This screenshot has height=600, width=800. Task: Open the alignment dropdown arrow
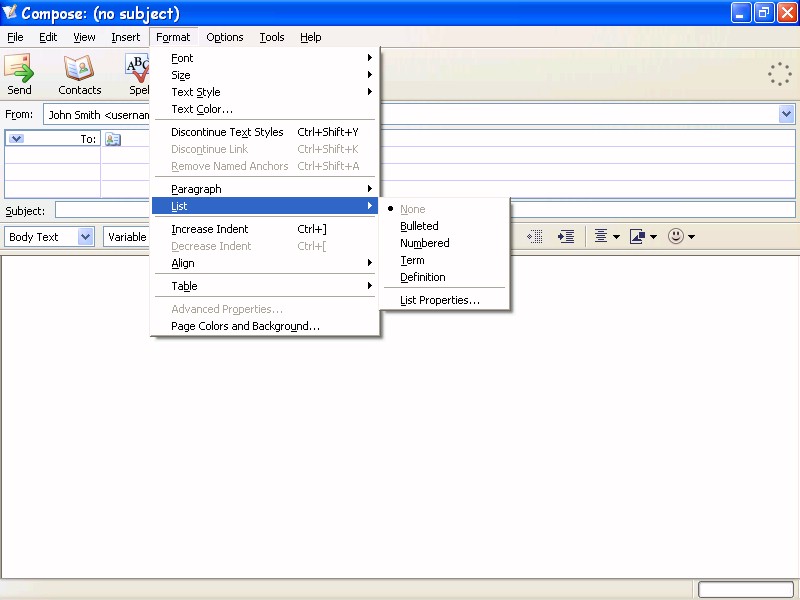click(x=616, y=237)
